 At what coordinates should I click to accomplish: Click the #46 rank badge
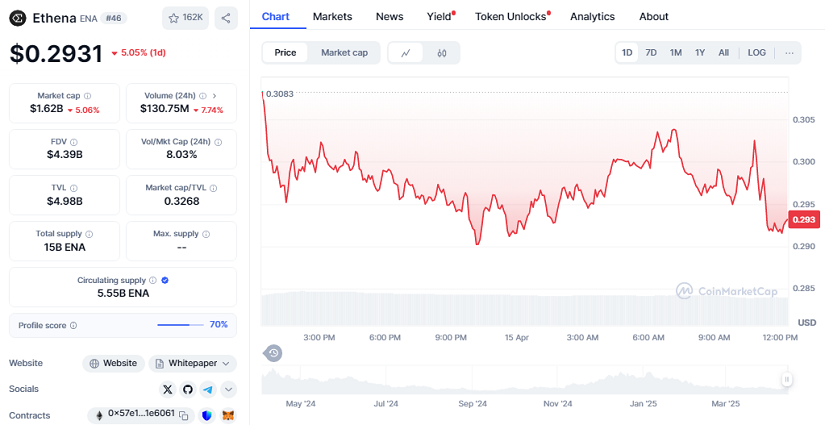point(113,18)
